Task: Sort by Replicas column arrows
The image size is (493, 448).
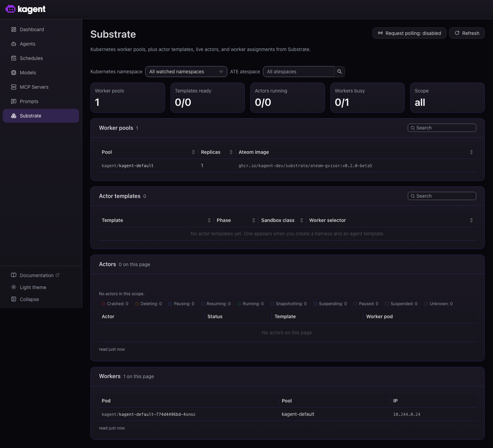Action: point(231,152)
